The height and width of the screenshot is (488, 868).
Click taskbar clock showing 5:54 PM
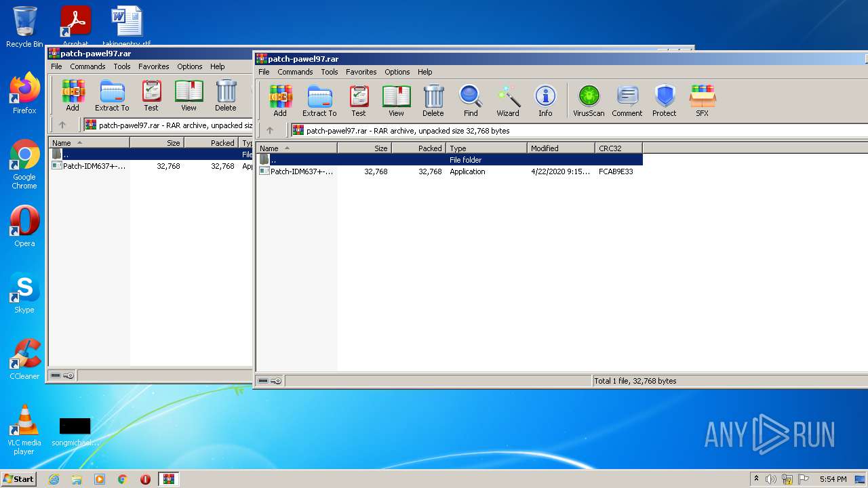pyautogui.click(x=833, y=479)
